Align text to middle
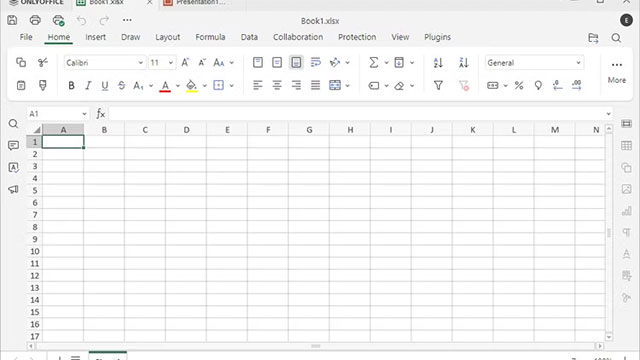Image resolution: width=640 pixels, height=360 pixels. 277,62
